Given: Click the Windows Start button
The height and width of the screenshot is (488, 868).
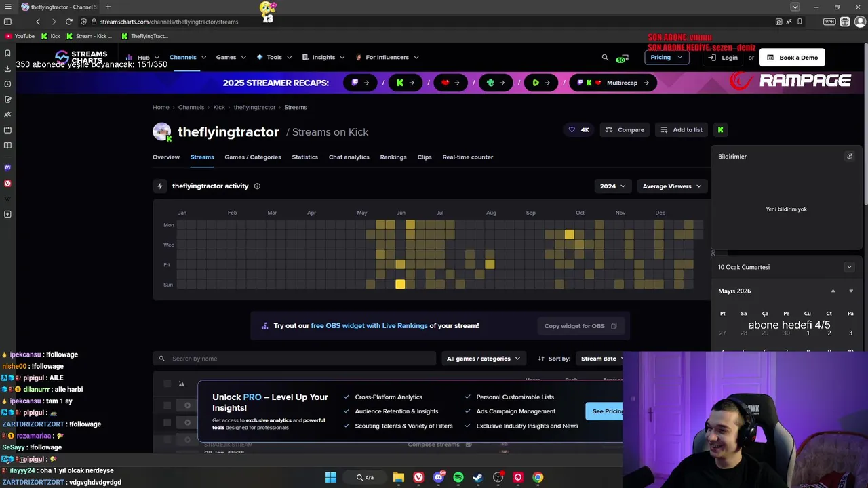Looking at the screenshot, I should click(330, 477).
